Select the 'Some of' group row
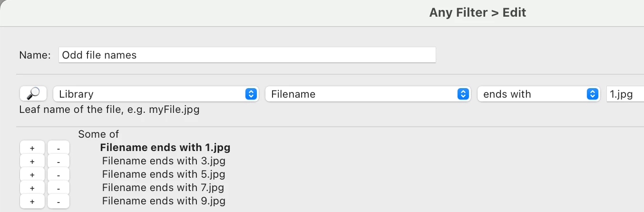644x212 pixels. tap(98, 134)
